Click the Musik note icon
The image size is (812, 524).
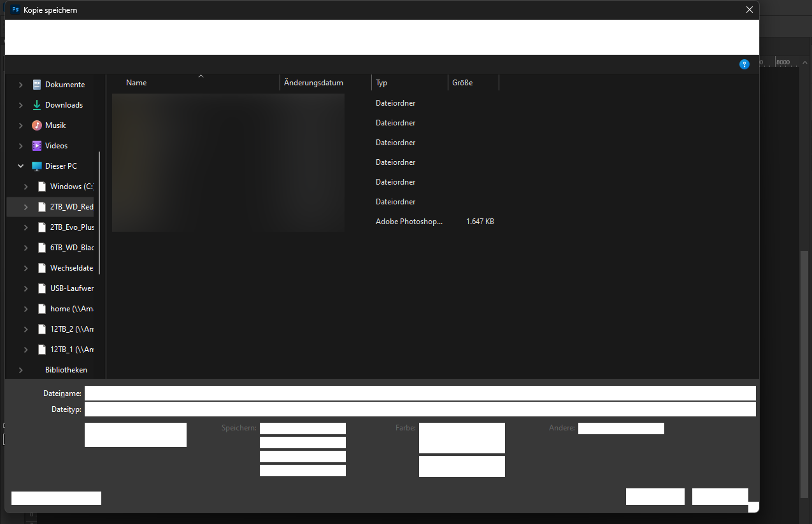coord(37,125)
